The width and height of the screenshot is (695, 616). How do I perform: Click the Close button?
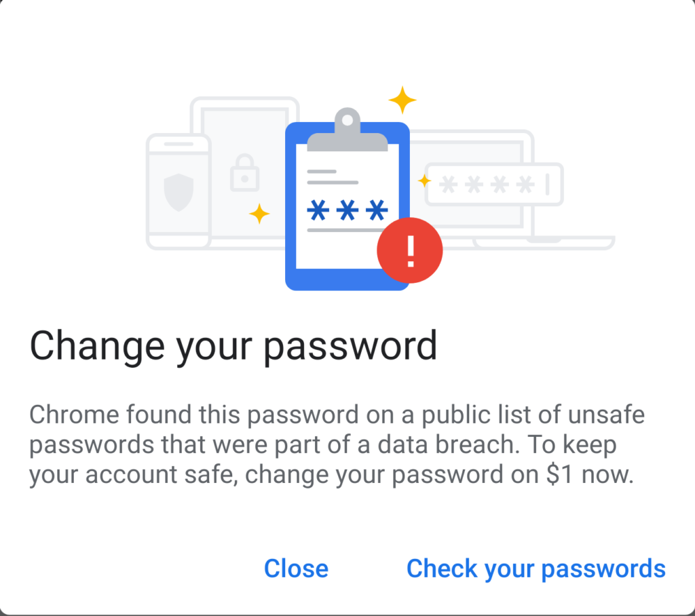pos(296,568)
